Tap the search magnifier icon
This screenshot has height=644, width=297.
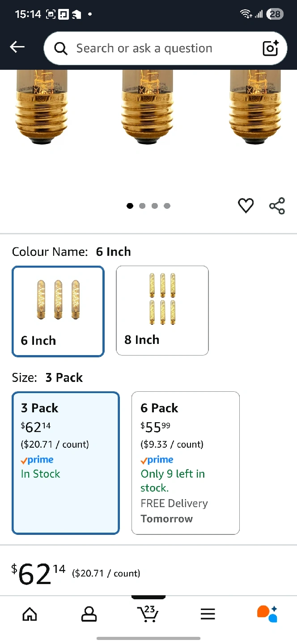pos(61,48)
